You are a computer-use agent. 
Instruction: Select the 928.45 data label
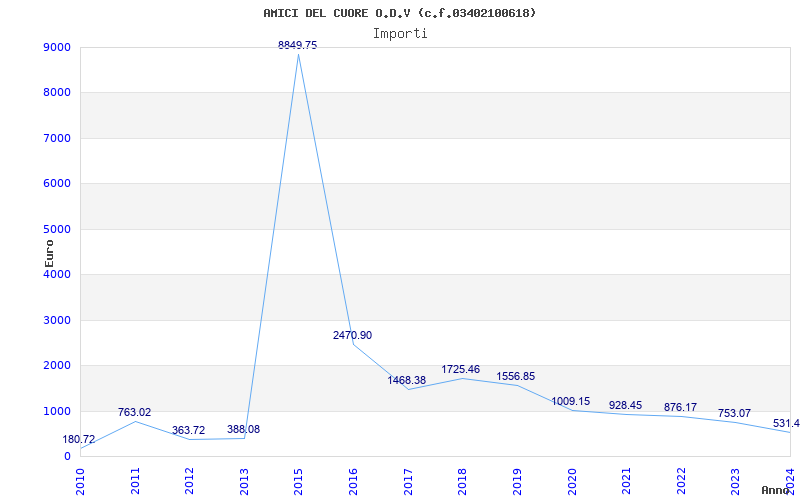tap(626, 406)
